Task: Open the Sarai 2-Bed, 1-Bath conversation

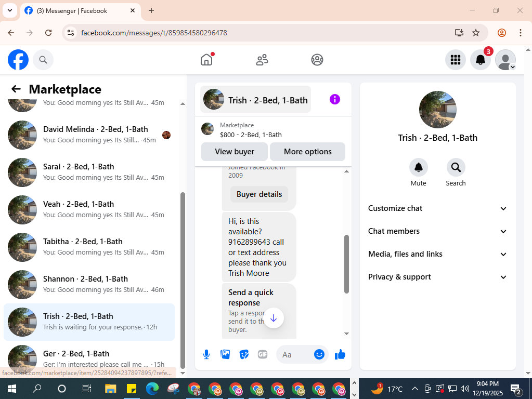Action: pyautogui.click(x=89, y=172)
